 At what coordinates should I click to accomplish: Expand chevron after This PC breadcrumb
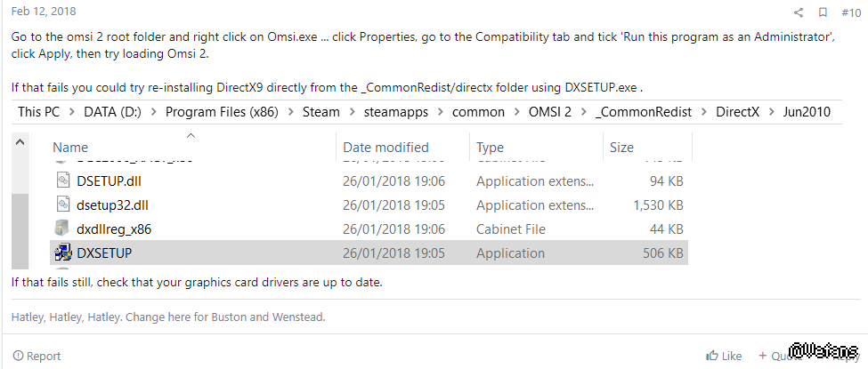[72, 112]
